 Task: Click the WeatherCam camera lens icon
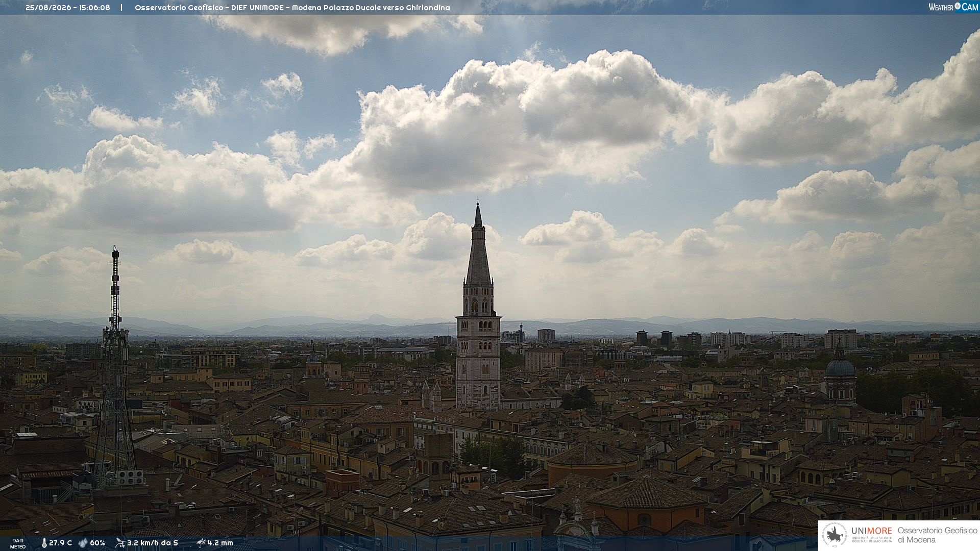pyautogui.click(x=958, y=6)
